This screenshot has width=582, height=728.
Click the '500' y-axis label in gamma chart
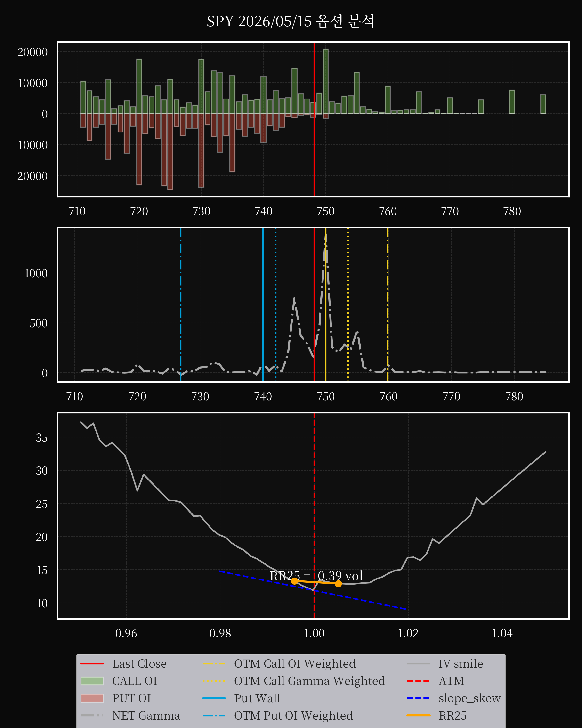(39, 323)
